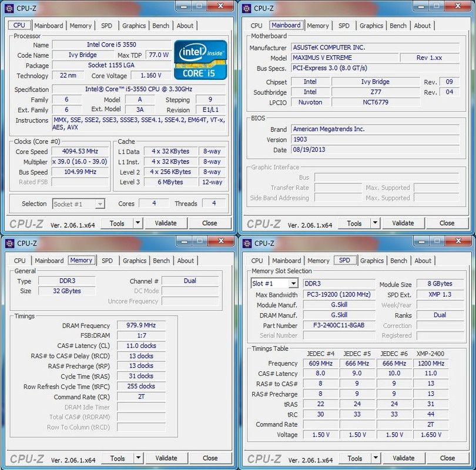
Task: Minimize the CPU tab CPU-Z window
Action: pyautogui.click(x=184, y=6)
